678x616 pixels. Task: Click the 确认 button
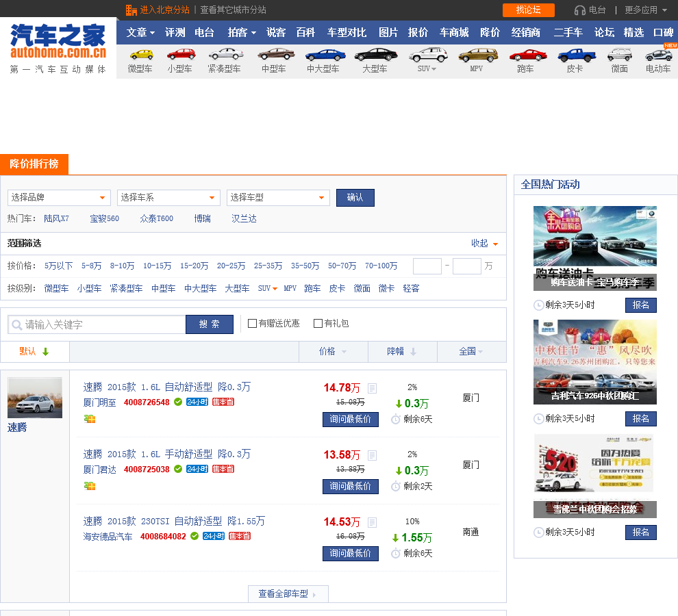[x=355, y=198]
